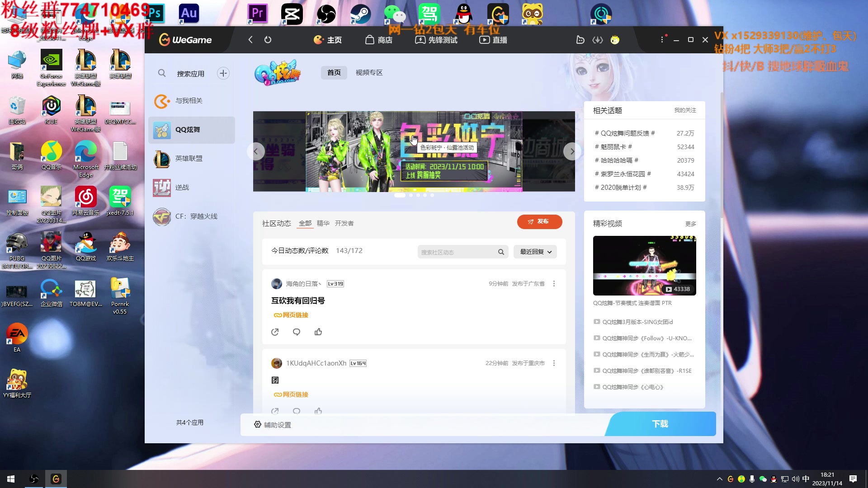868x488 pixels.
Task: Open QQ音乐 desktop icon
Action: point(52,155)
